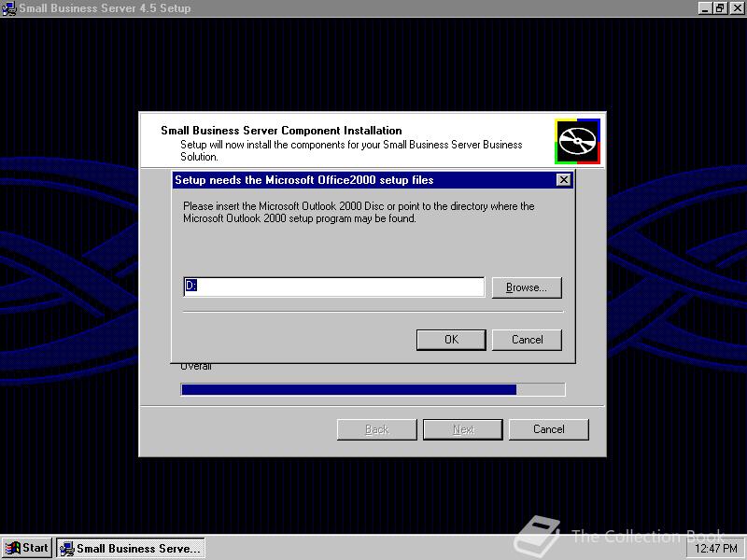
Task: Cancel the Small Business Server Component Installation wizard
Action: tap(549, 429)
